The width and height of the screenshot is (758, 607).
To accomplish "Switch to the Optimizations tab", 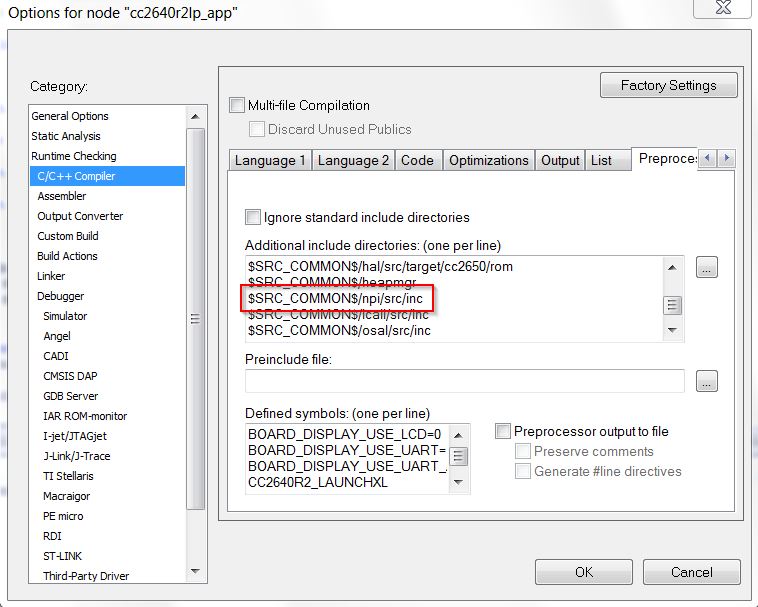I will 488,160.
